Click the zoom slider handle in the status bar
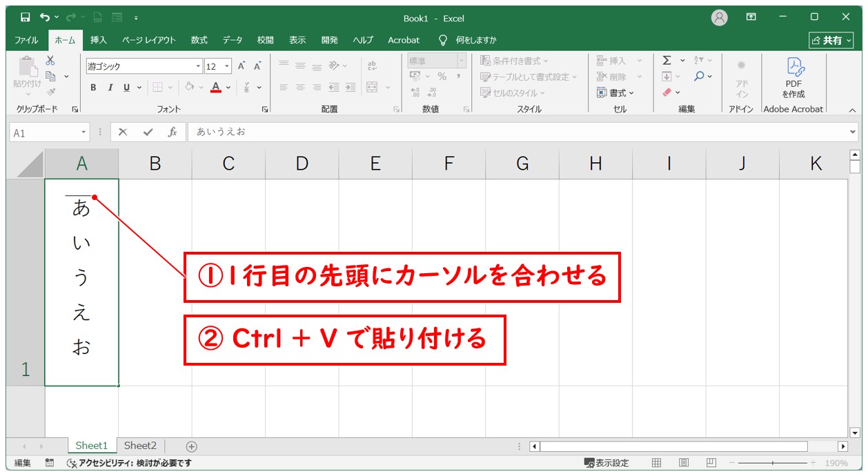This screenshot has width=868, height=476. [x=773, y=463]
